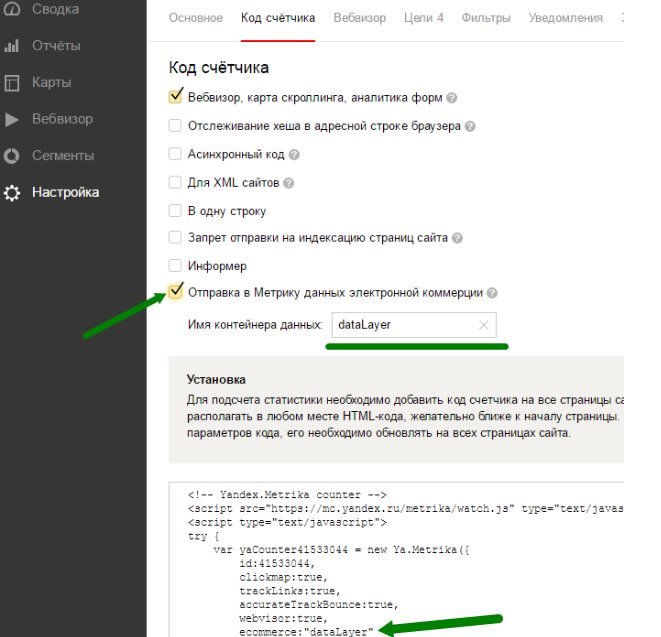This screenshot has width=661, height=637.
Task: Open the Сводка dashboard icon in sidebar
Action: coord(11,8)
